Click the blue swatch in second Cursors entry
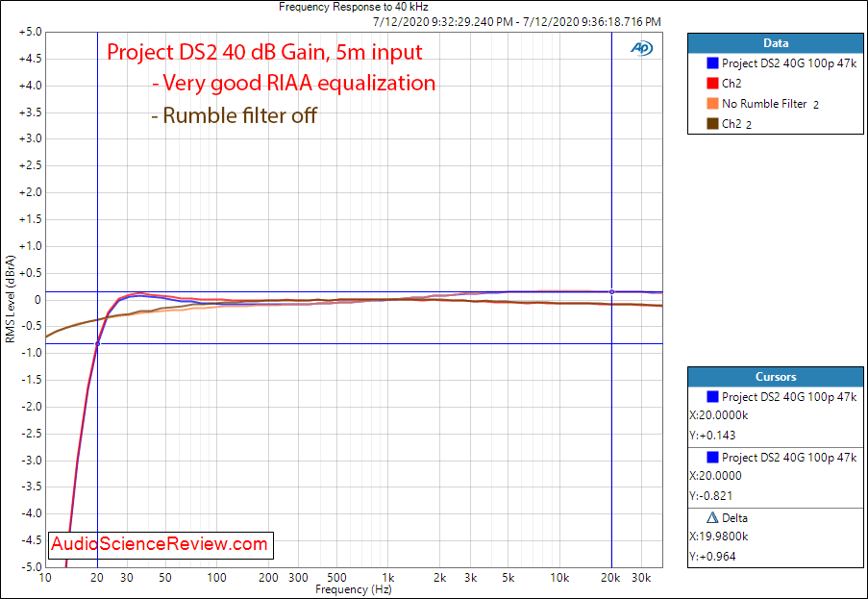868x599 pixels. click(x=712, y=458)
